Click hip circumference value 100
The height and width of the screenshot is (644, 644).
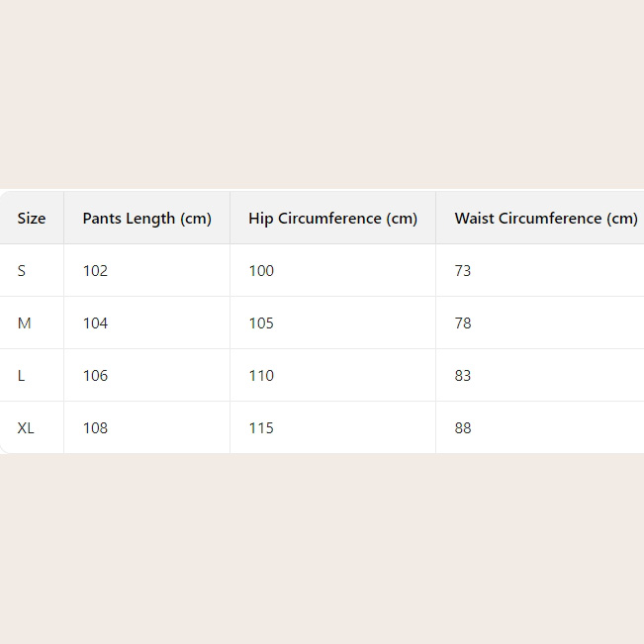[x=261, y=271]
